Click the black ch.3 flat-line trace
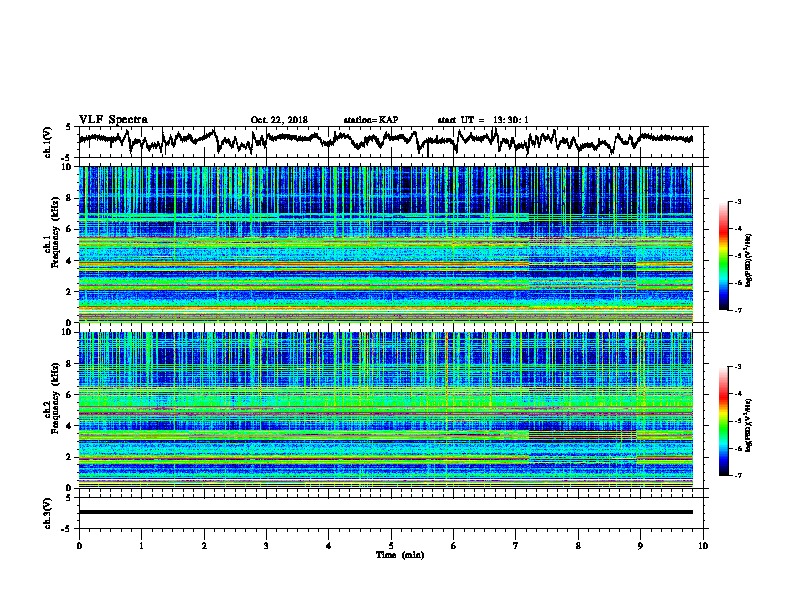Image resolution: width=792 pixels, height=612 pixels. point(386,512)
